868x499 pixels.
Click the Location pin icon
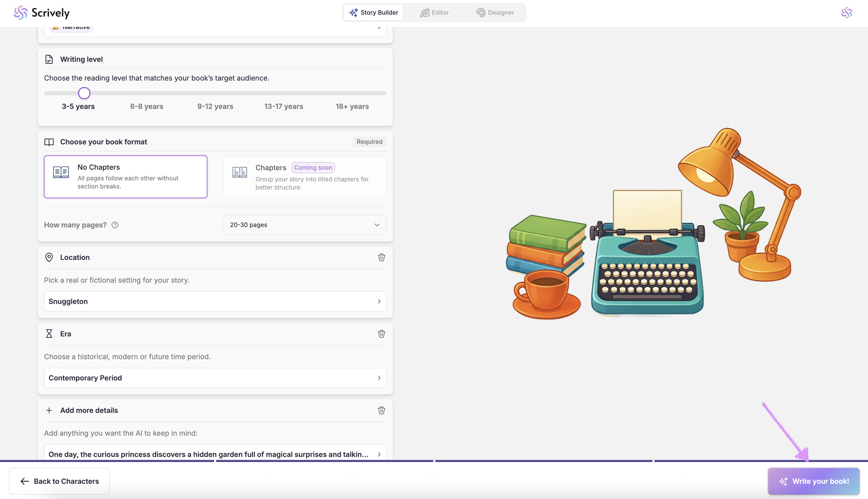click(49, 257)
